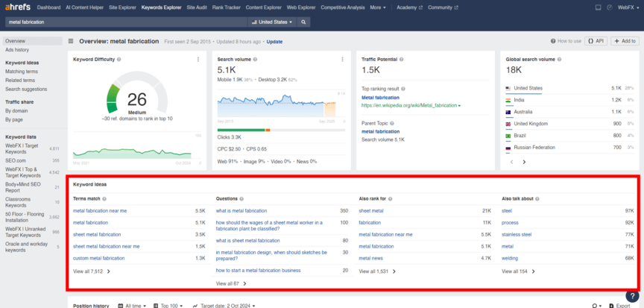Screen dimensions: 644x308
Task: Open the All time date range dropdown
Action: coord(133,306)
